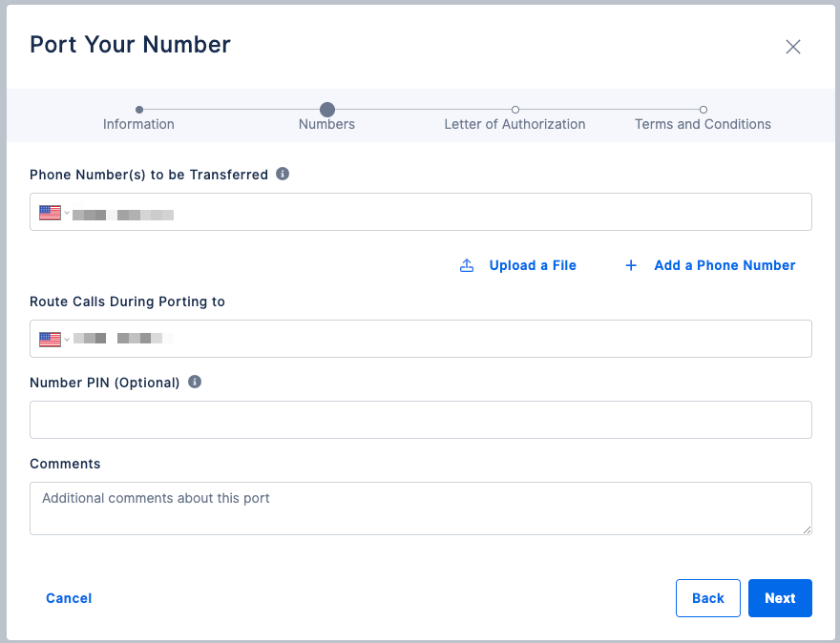Click the Numbers step's large dot

[327, 110]
